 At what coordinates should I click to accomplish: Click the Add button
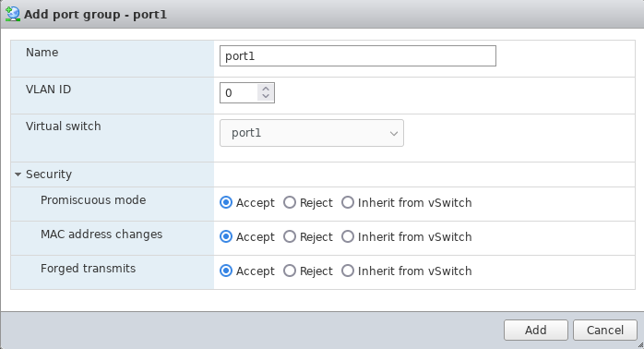pyautogui.click(x=535, y=331)
